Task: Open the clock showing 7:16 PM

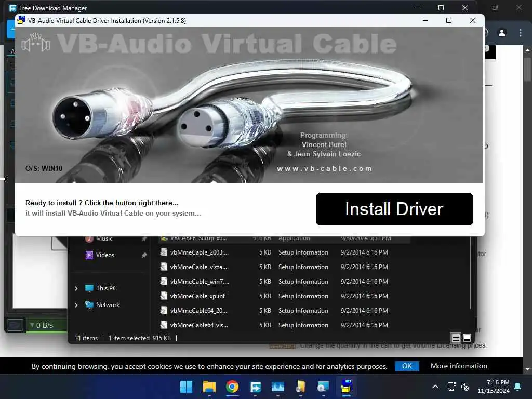Action: (x=494, y=387)
